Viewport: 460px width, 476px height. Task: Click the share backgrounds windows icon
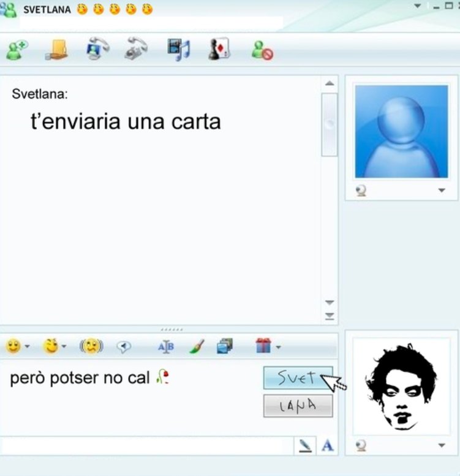click(225, 346)
